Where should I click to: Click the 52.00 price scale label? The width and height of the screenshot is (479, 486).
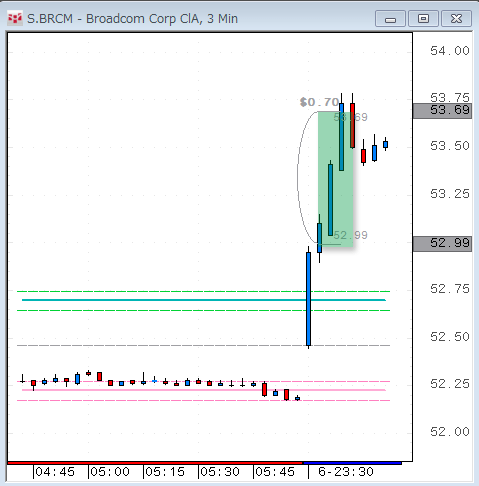450,432
